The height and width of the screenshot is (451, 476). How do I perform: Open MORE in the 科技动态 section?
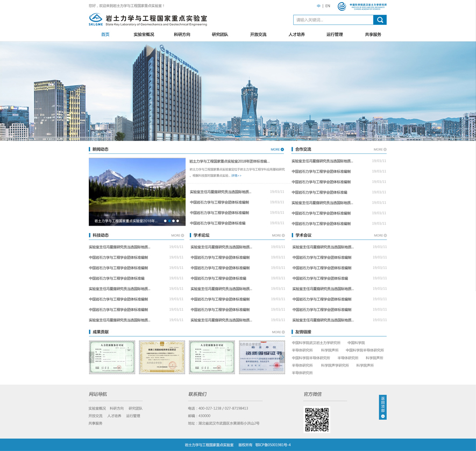coord(177,235)
